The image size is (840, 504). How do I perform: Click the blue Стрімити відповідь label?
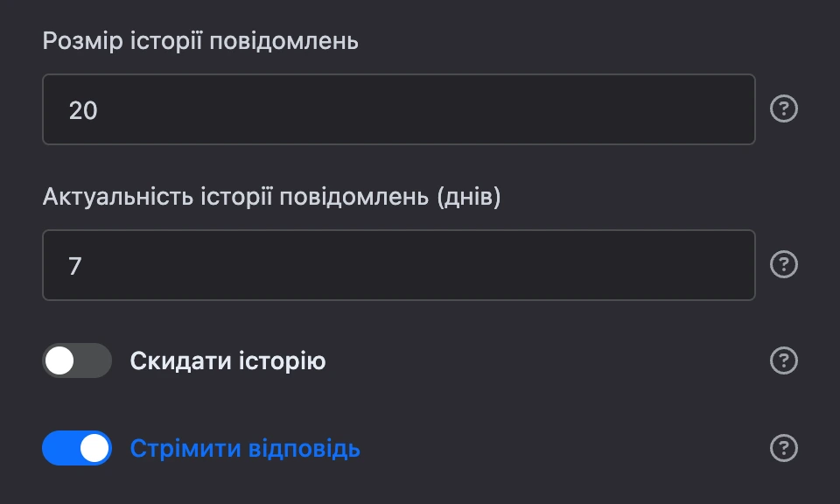[245, 449]
